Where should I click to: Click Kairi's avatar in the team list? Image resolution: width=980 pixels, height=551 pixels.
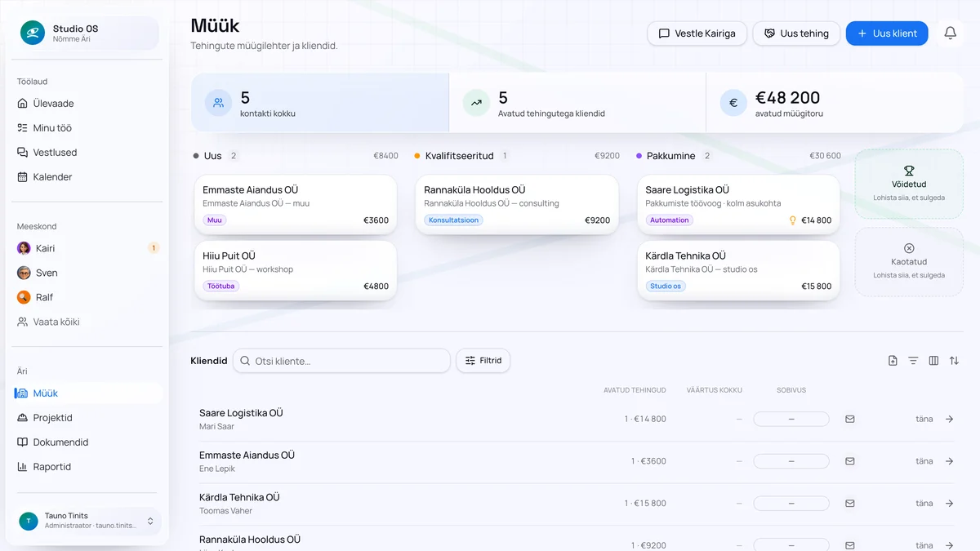coord(24,248)
